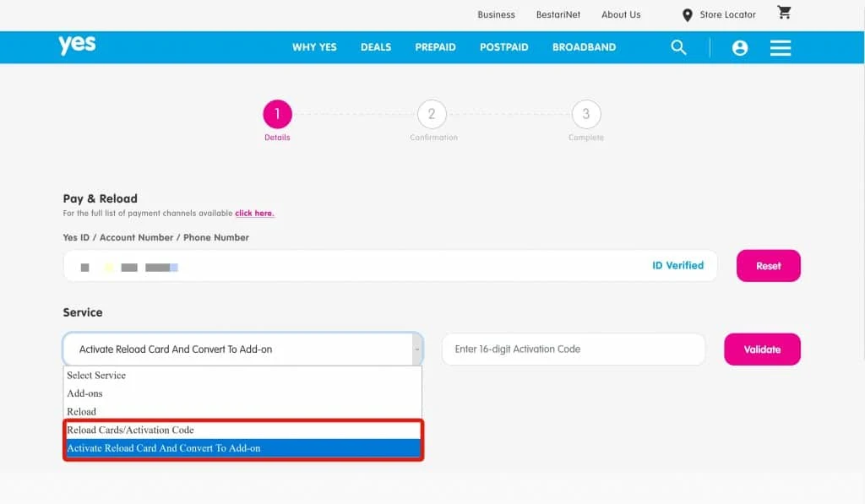Select Activate Reload Card And Convert option
This screenshot has width=865, height=504.
pos(164,448)
